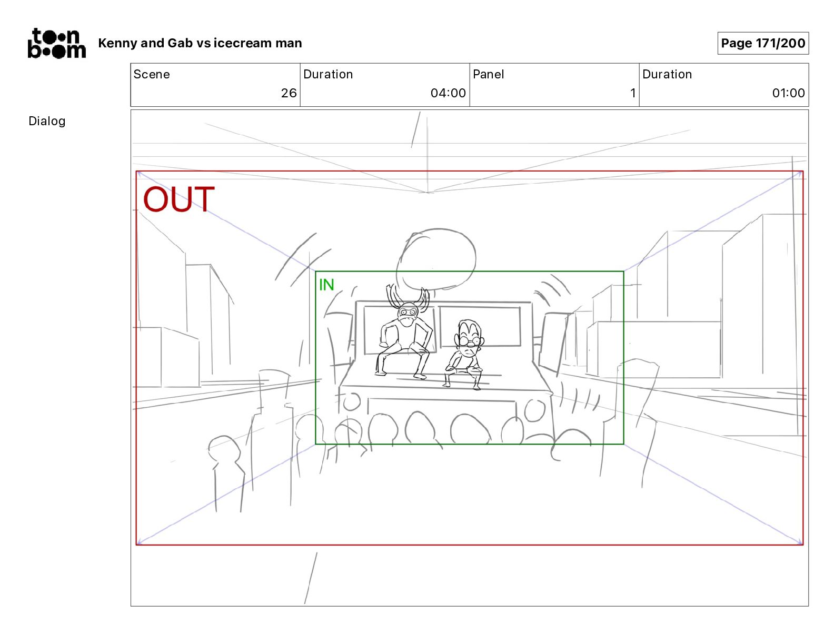Click the green 'IN' camera frame label
This screenshot has height=644, width=834.
click(x=326, y=285)
